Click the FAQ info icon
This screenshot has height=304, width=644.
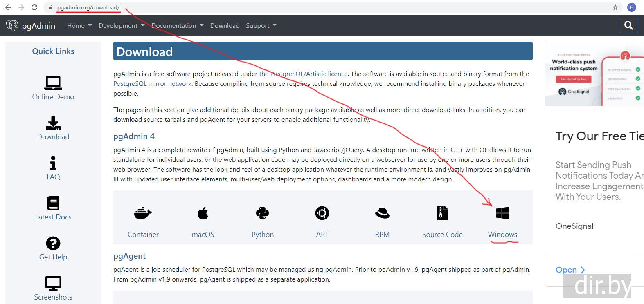53,163
